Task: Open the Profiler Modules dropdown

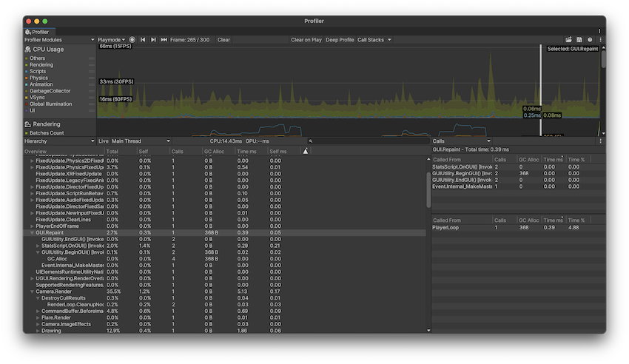Action: [x=59, y=40]
